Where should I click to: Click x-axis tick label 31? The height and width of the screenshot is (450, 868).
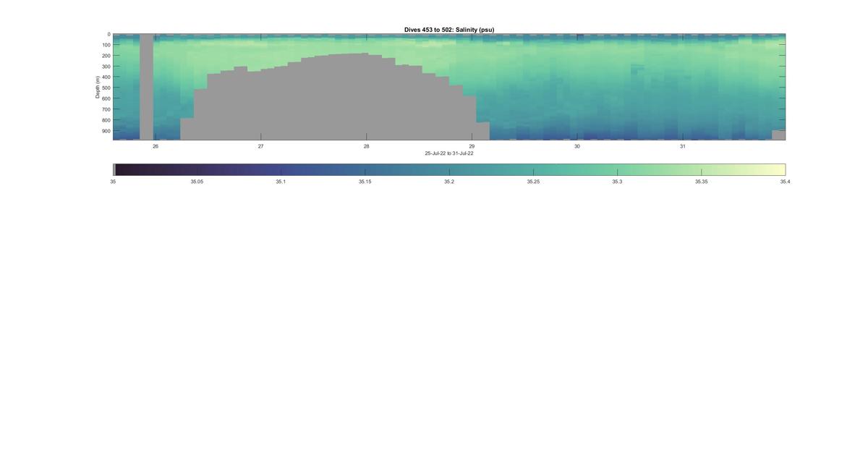pos(683,146)
